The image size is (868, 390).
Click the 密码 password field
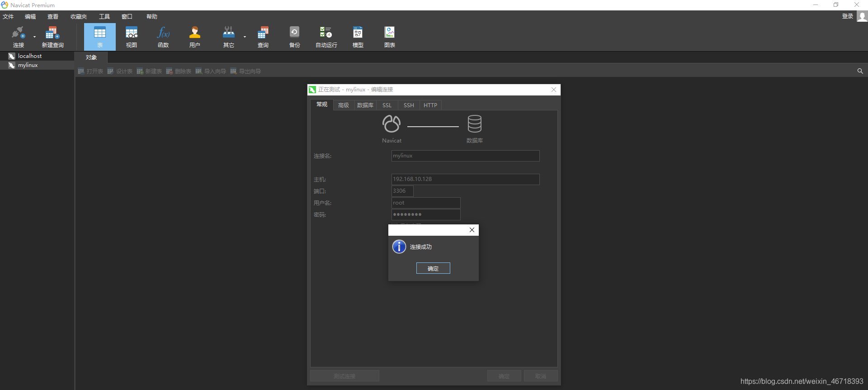tap(426, 214)
